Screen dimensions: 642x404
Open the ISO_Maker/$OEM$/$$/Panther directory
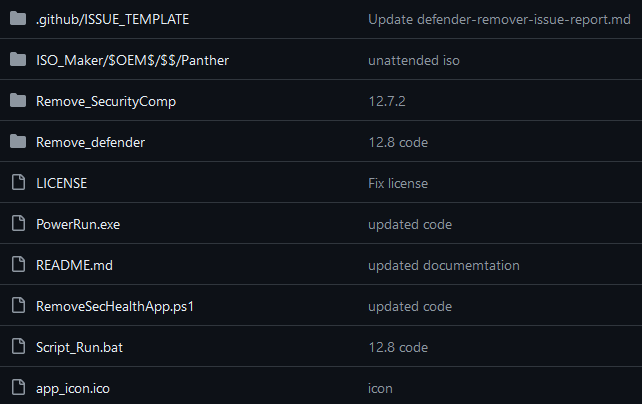pos(132,61)
